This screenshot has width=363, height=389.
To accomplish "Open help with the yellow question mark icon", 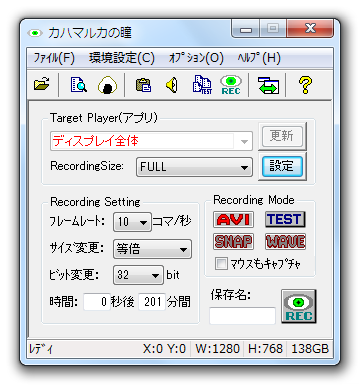I will point(305,85).
